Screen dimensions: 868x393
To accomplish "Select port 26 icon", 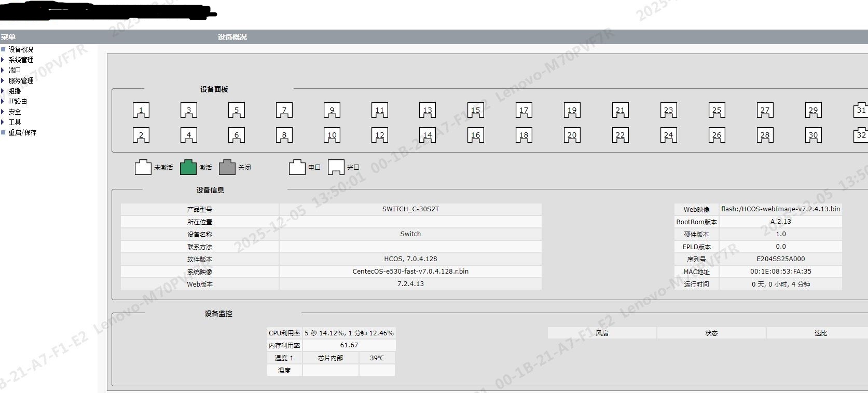I will click(x=717, y=135).
